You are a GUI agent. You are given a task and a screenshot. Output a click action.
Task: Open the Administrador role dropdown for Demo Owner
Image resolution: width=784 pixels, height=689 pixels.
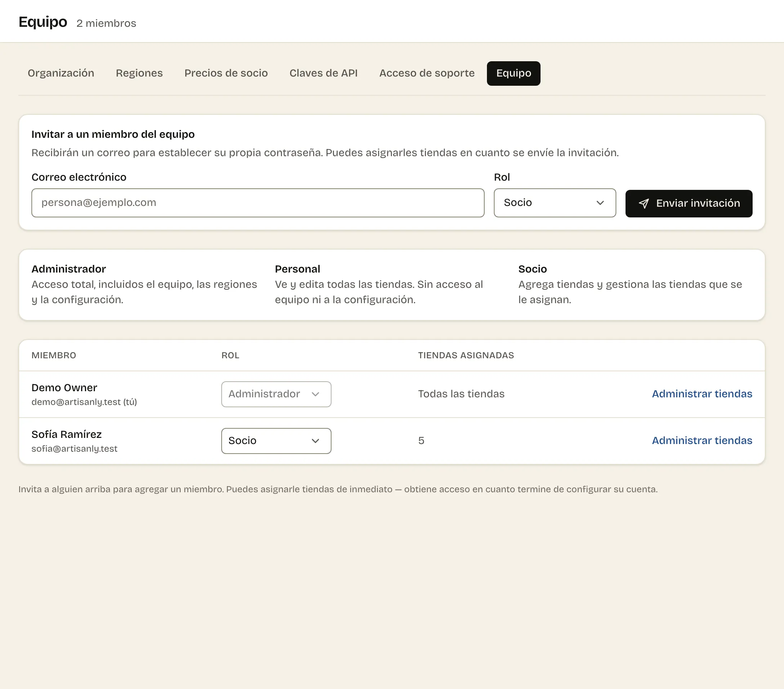[276, 394]
